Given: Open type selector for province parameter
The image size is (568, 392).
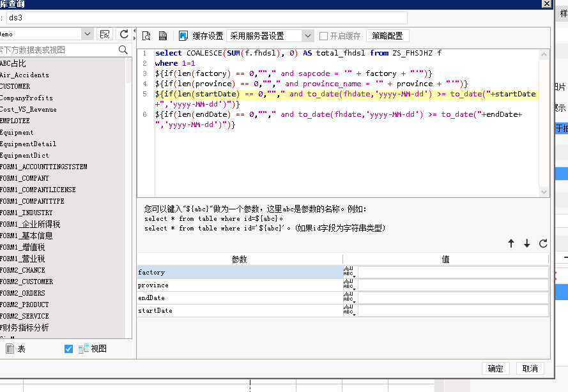Looking at the screenshot, I should pos(349,285).
